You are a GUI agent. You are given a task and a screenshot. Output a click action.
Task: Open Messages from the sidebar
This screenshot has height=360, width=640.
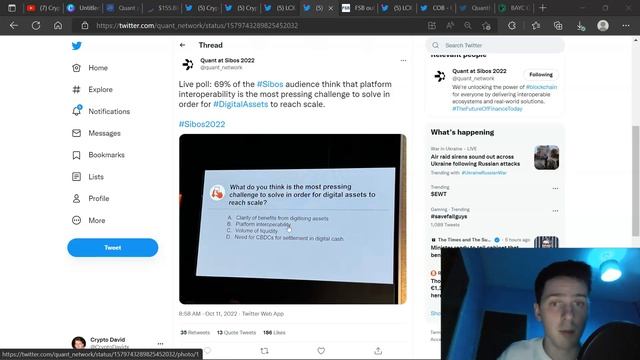pos(96,133)
